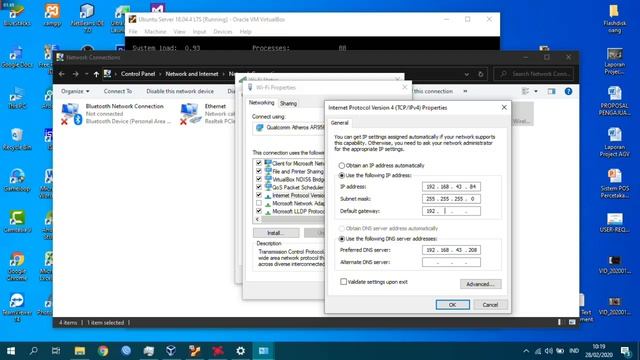Open View menu in VirtualBox window
This screenshot has height=360, width=640.
179,31
